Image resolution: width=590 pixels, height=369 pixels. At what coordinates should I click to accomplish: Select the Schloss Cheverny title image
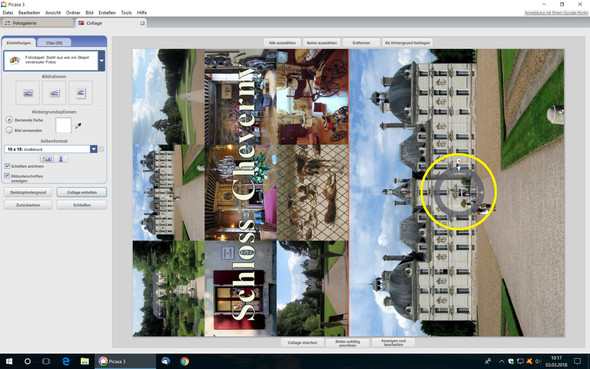pyautogui.click(x=243, y=193)
